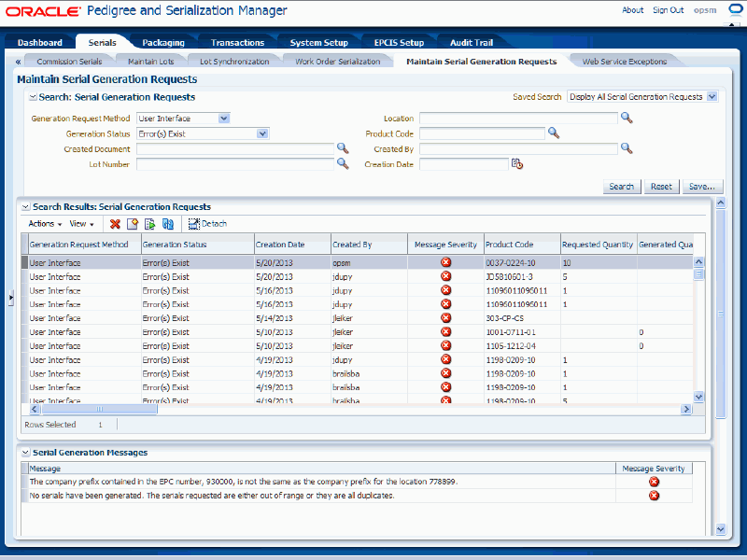747x560 pixels.
Task: Click the double-chevron tab scroll-left icon
Action: [x=18, y=62]
